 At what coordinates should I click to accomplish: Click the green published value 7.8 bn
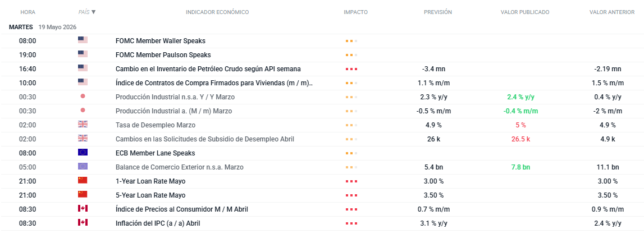(521, 167)
